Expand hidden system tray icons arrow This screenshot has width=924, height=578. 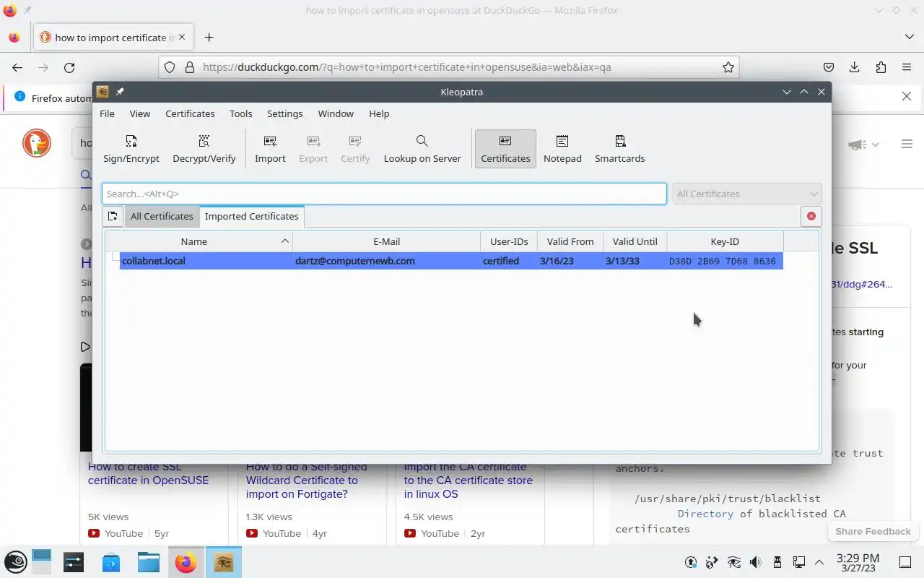click(819, 562)
